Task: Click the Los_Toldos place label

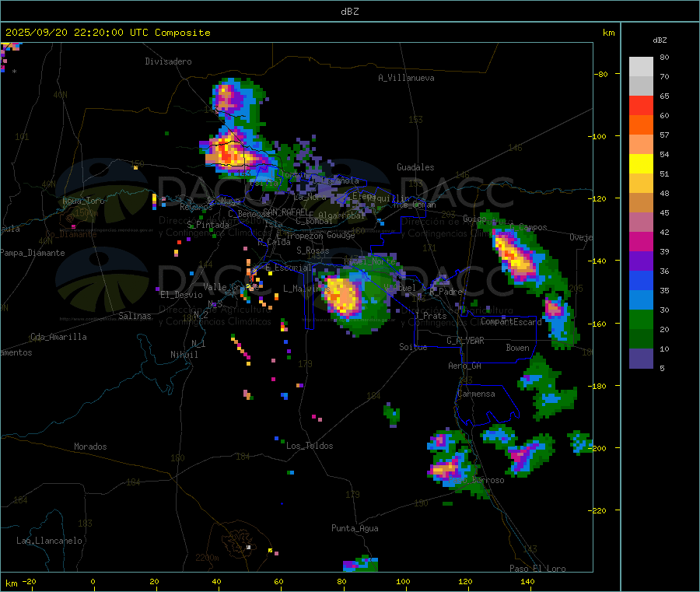Action: [310, 446]
